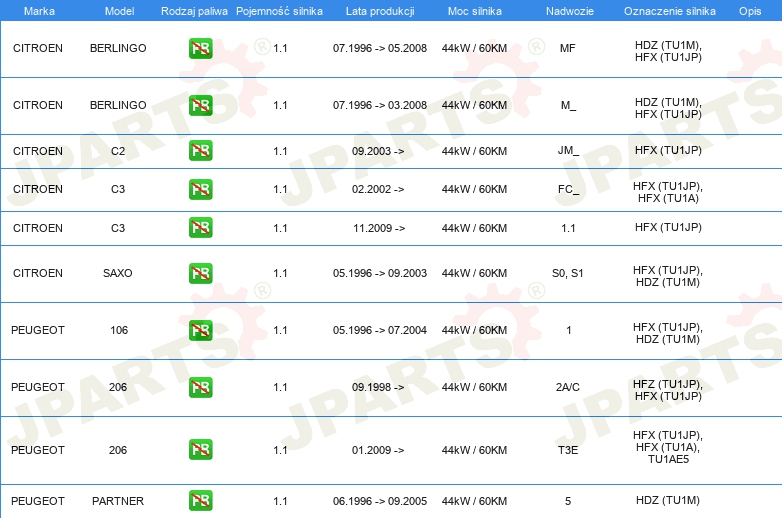782x518 pixels.
Task: Click fuel icon in Peugeot 106 row
Action: (x=200, y=330)
